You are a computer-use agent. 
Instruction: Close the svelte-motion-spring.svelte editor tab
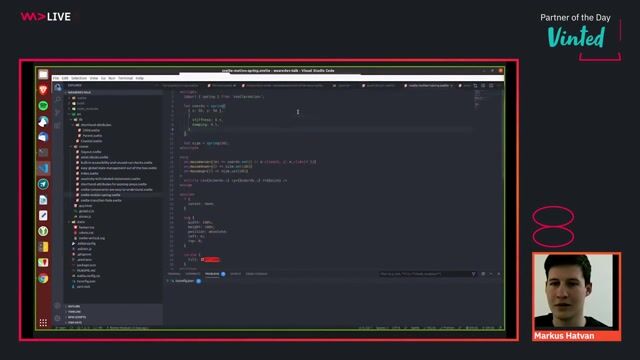pos(451,86)
